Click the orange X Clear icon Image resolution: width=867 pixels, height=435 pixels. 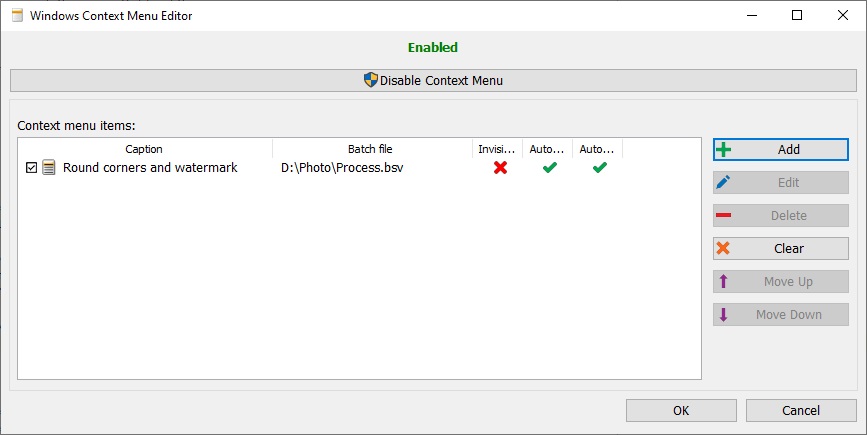pos(724,249)
